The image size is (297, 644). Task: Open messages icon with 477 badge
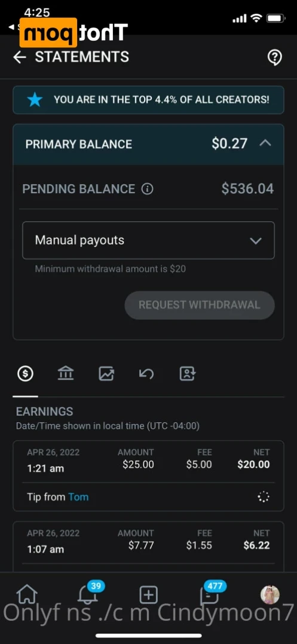210,593
